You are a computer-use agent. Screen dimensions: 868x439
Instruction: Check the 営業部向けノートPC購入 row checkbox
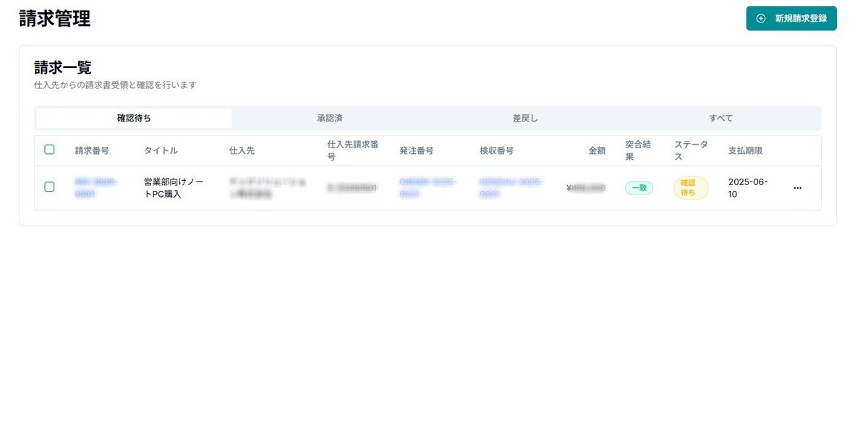click(50, 187)
